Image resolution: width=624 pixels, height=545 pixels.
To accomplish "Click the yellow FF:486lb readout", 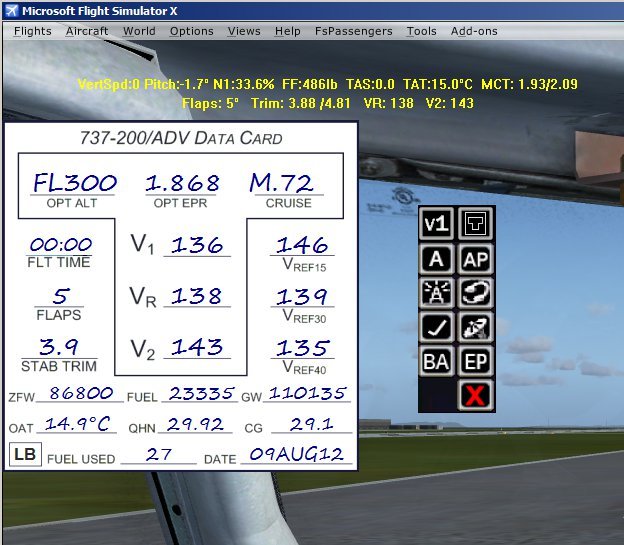I will (x=310, y=84).
